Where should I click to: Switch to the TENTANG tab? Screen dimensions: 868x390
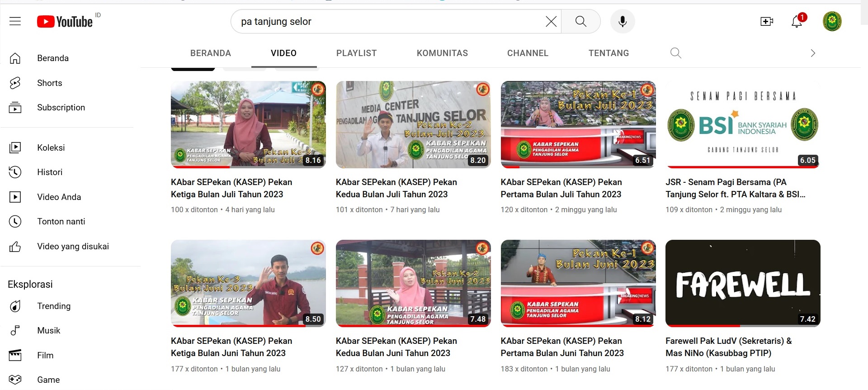(609, 53)
